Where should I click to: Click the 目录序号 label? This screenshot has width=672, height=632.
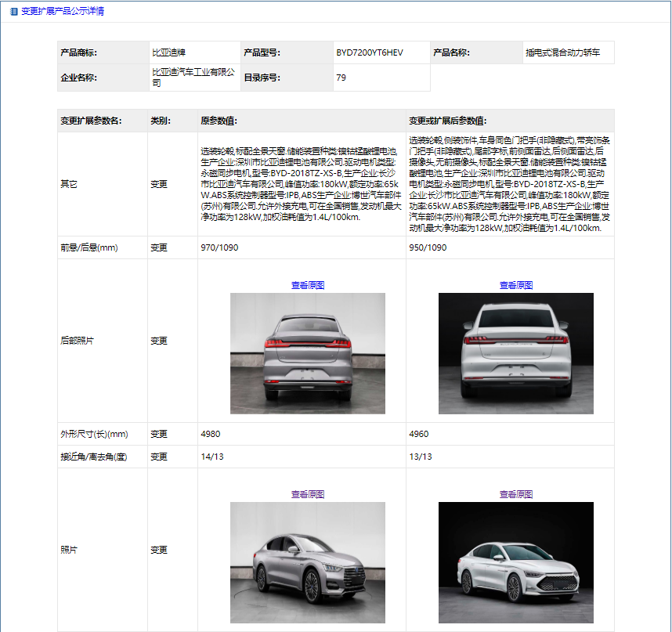262,78
